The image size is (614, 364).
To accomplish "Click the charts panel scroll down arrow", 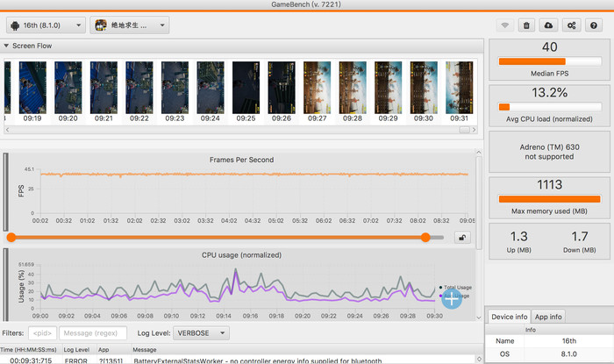I will pos(479,318).
